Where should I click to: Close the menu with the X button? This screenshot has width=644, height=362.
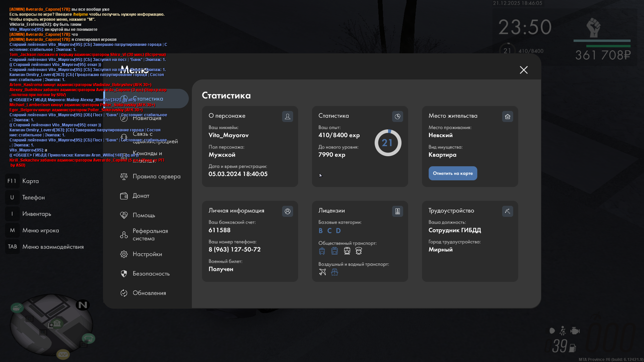524,70
